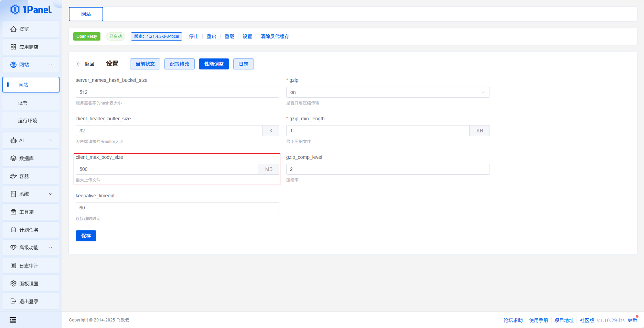Switch to the 日志 tab
644x328 pixels.
(243, 64)
